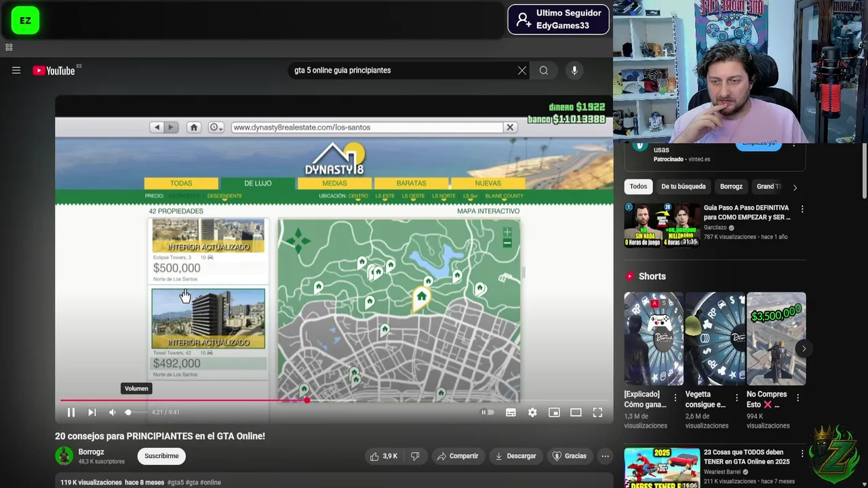Image resolution: width=868 pixels, height=488 pixels.
Task: Go to the YouTube home logo
Action: pyautogui.click(x=54, y=70)
